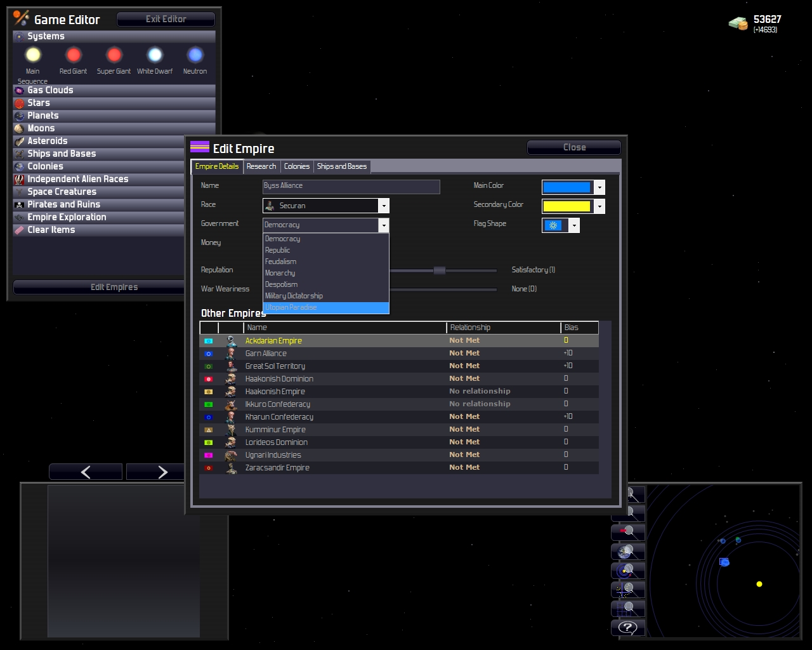The height and width of the screenshot is (650, 812).
Task: Click the race portrait in Kumminur Empire row
Action: coord(231,430)
